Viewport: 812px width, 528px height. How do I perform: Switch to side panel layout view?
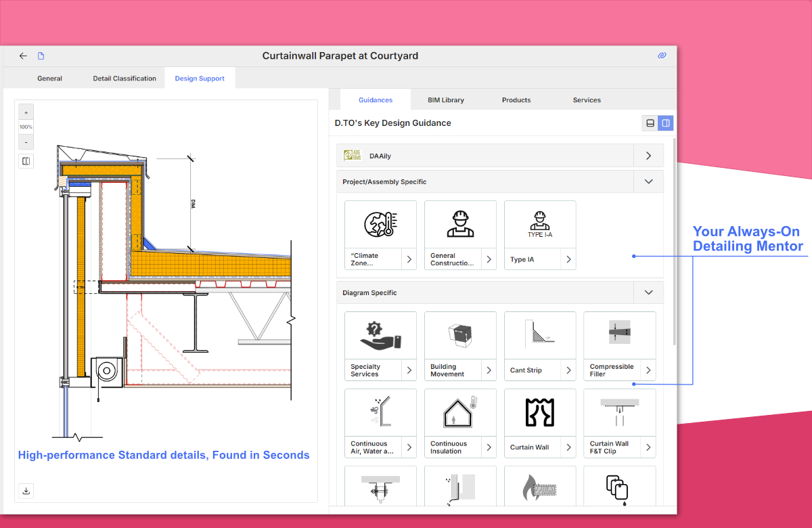pos(666,123)
